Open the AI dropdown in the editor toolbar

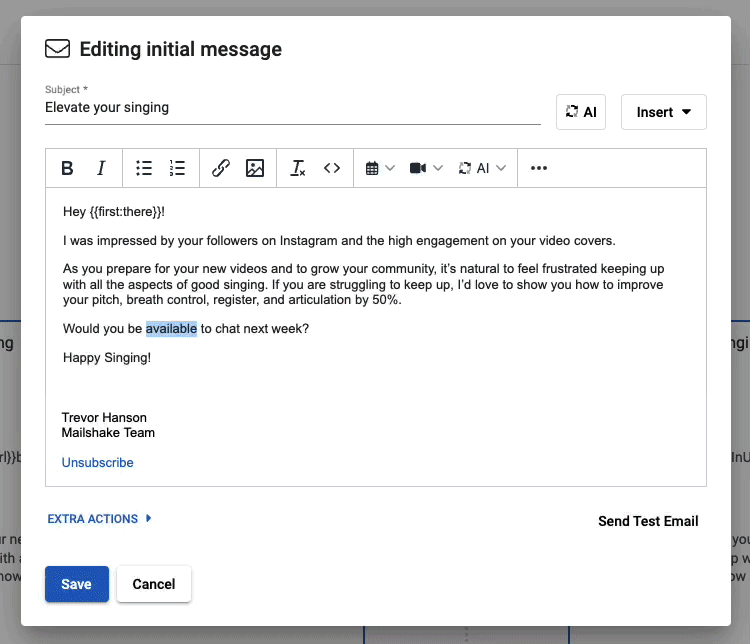tap(482, 168)
